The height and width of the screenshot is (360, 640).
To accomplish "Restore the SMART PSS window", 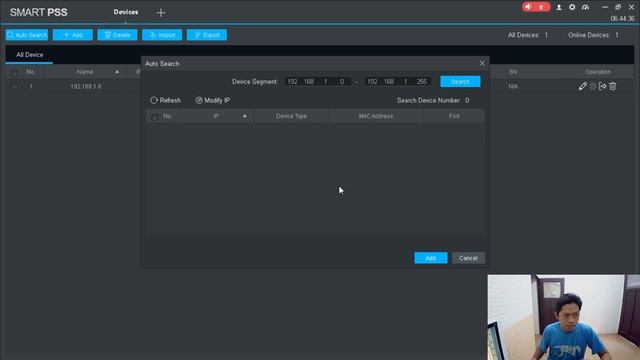I will tap(618, 7).
